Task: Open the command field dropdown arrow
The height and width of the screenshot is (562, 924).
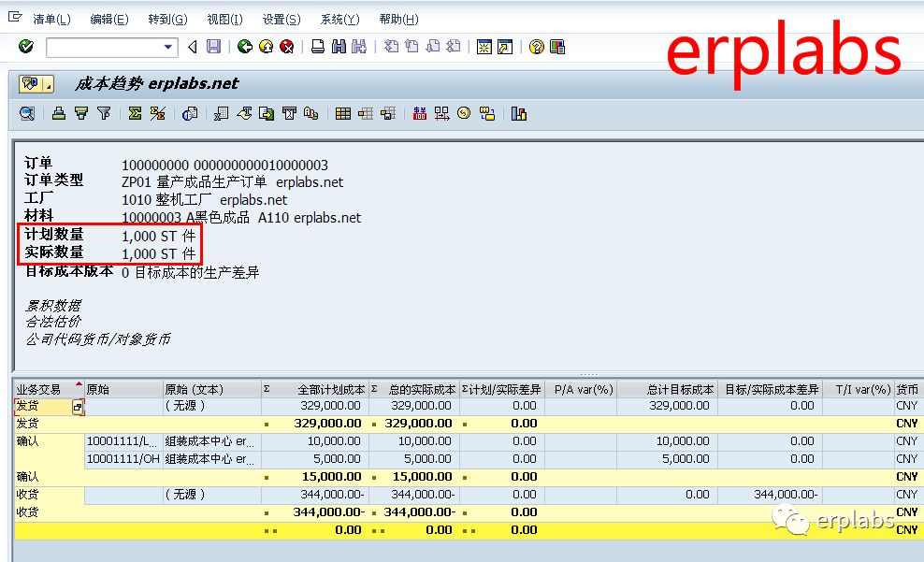Action: tap(168, 47)
